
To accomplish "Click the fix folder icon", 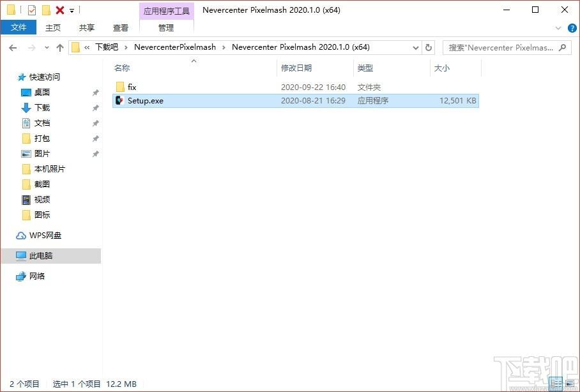I will [120, 87].
